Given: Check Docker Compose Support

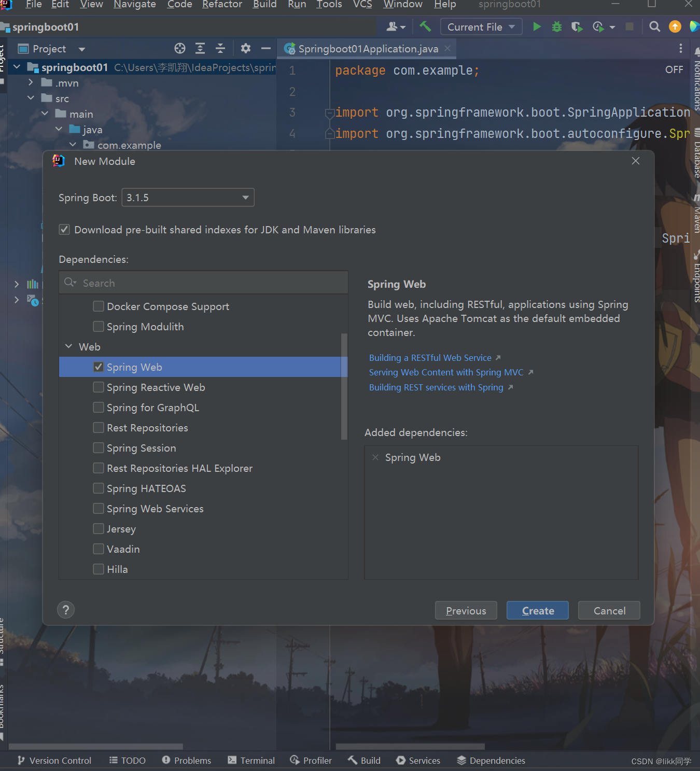Looking at the screenshot, I should click(99, 306).
